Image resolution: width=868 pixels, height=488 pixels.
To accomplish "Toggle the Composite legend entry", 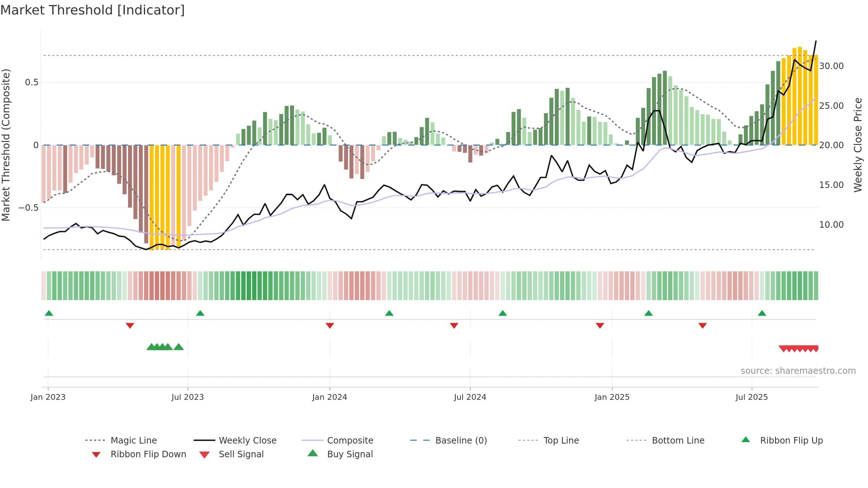I will pyautogui.click(x=338, y=440).
